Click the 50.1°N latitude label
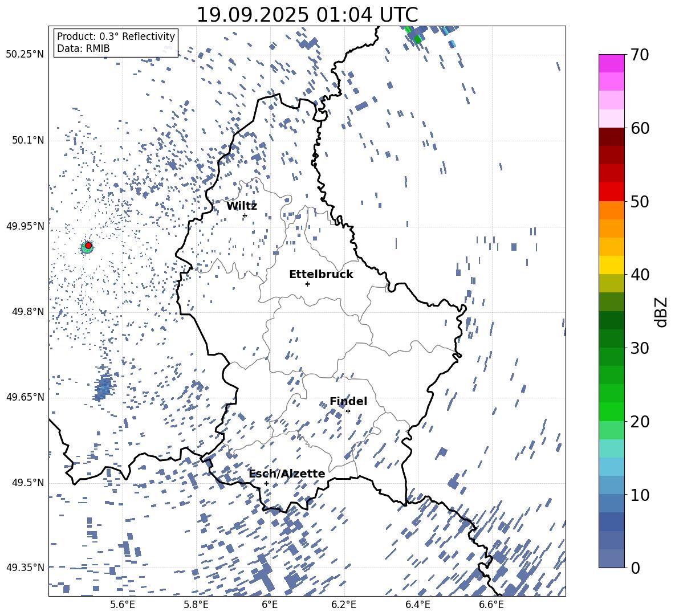 tap(28, 141)
